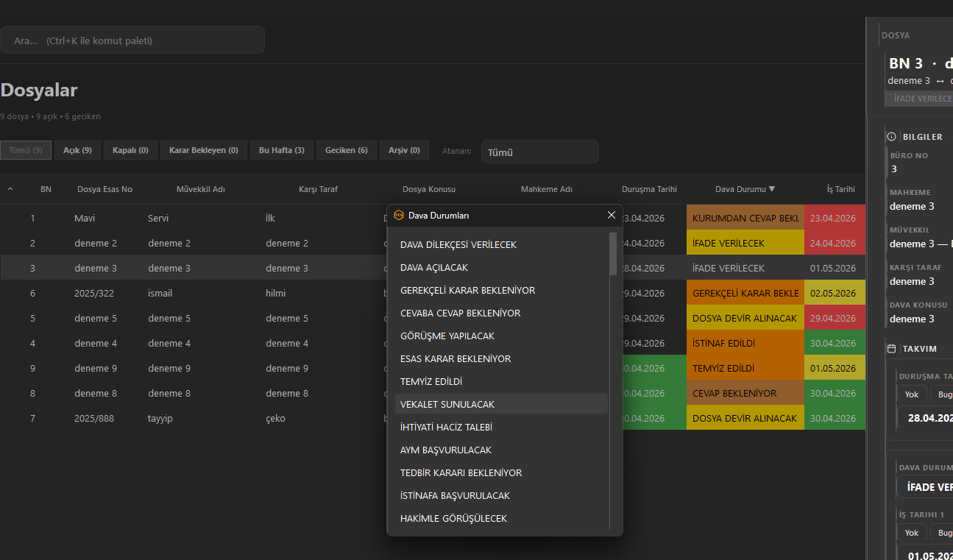Toggle the Bu Hafta (3) filter
Viewport: 953px width, 560px height.
pyautogui.click(x=282, y=150)
